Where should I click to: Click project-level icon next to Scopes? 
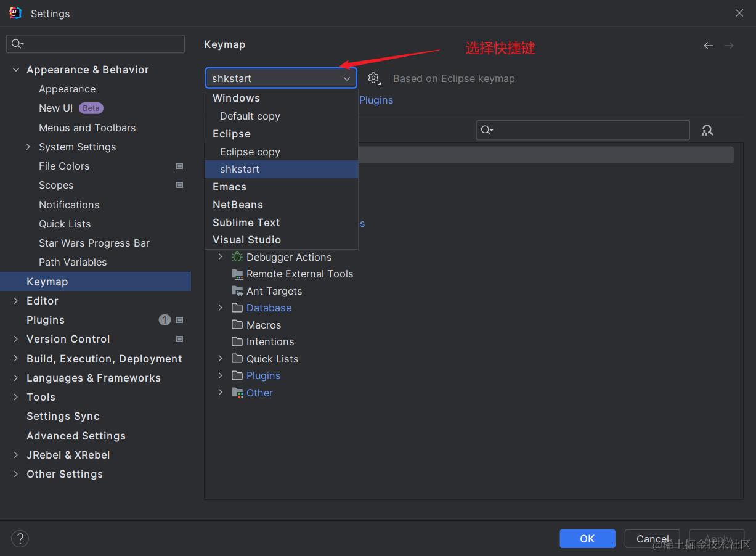180,185
